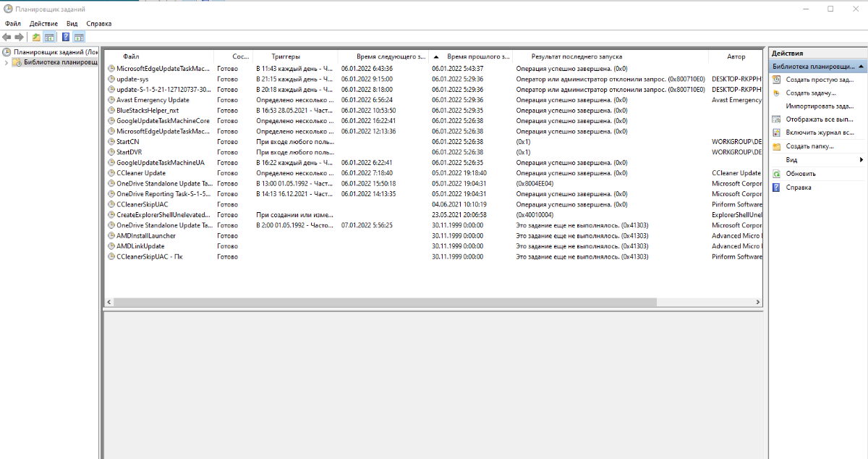868x459 pixels.
Task: Select OneDrive Standalone Update row with 07.01.2022 5:56:25
Action: 433,225
